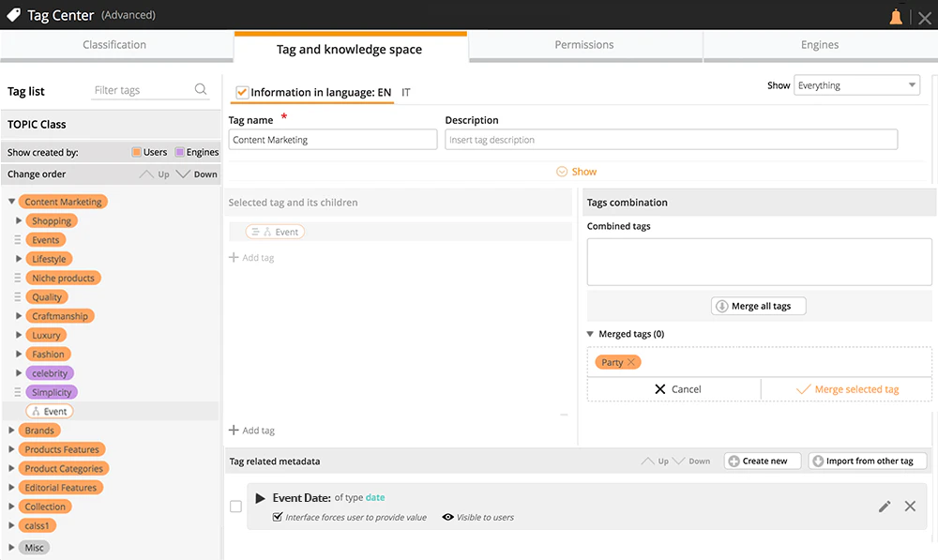Screen dimensions: 938x560
Task: Click the Merge all tags button
Action: coord(759,306)
